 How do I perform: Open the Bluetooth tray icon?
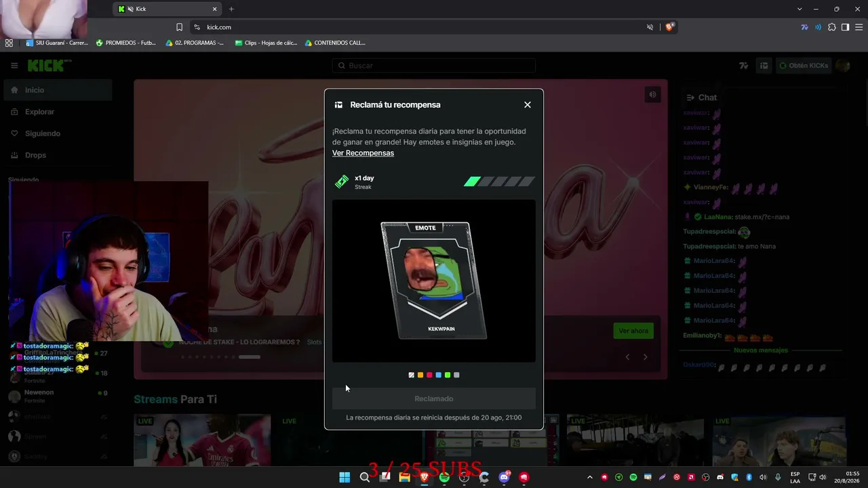tap(749, 477)
